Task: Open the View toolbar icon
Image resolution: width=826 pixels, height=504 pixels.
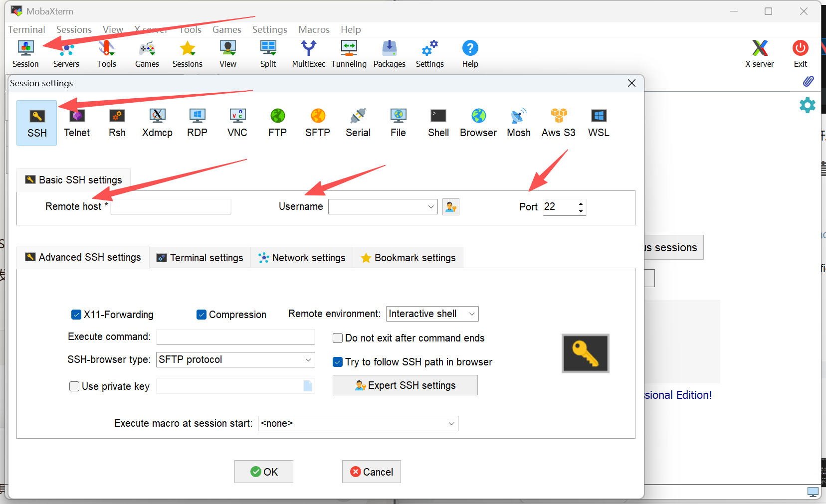Action: pos(228,54)
